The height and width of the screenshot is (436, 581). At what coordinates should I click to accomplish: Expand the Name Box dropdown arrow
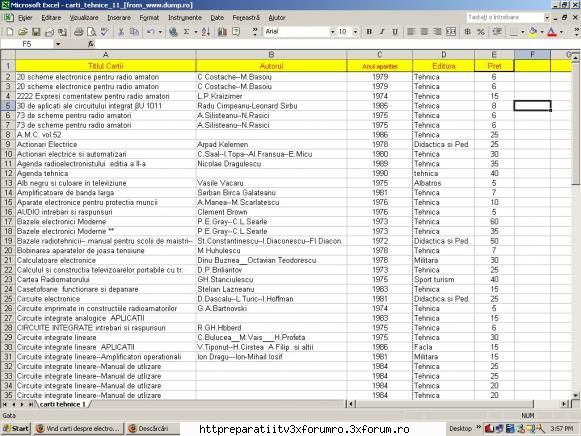pyautogui.click(x=58, y=44)
